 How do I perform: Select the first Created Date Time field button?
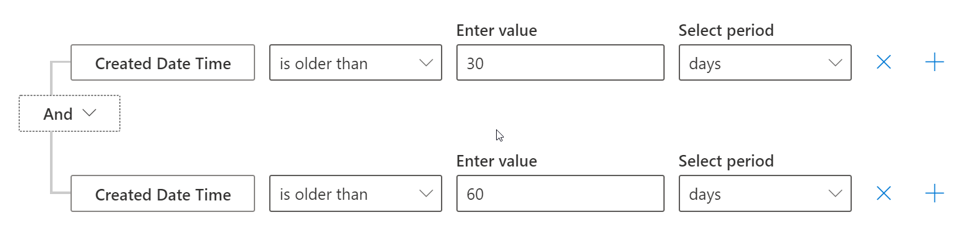(163, 62)
